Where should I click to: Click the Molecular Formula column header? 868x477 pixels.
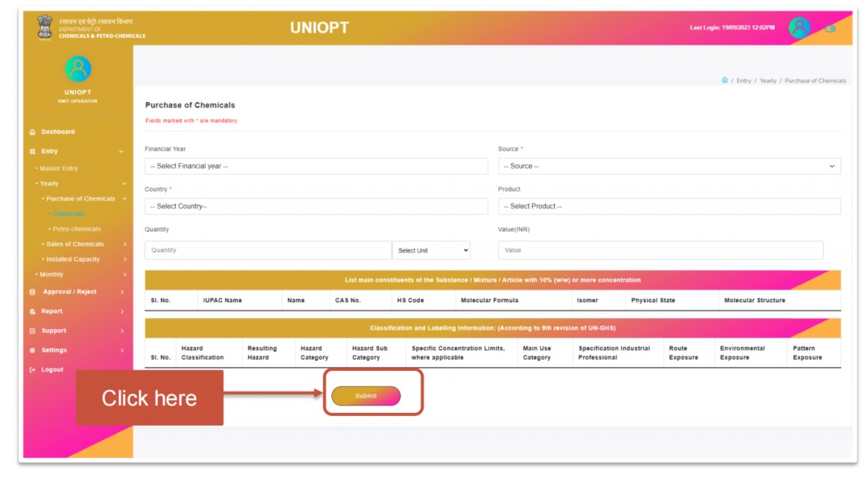click(x=489, y=301)
